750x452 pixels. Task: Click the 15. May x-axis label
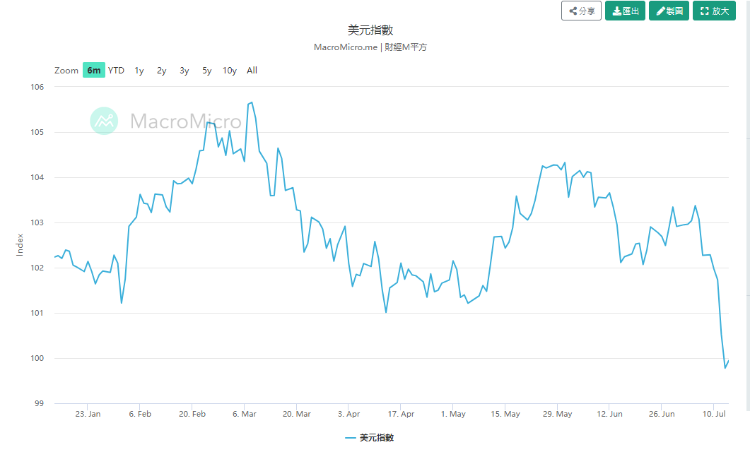pyautogui.click(x=505, y=414)
